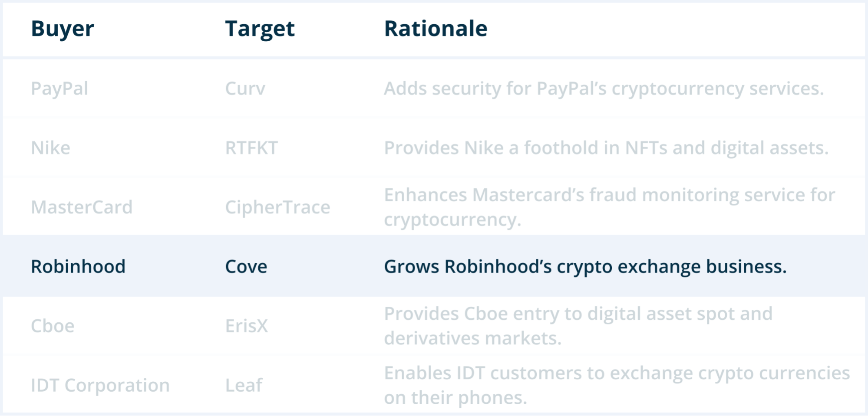
Task: Select the Cboe buyer cell
Action: (x=53, y=326)
